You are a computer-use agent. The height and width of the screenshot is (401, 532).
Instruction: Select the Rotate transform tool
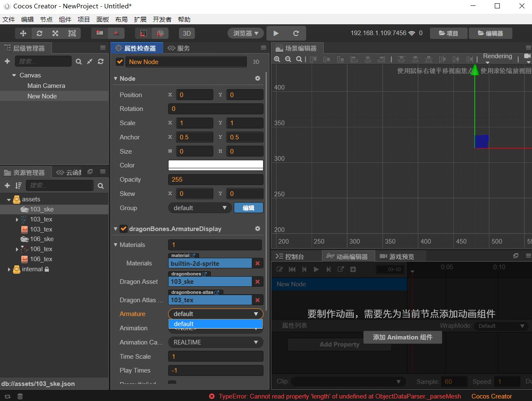(x=39, y=33)
